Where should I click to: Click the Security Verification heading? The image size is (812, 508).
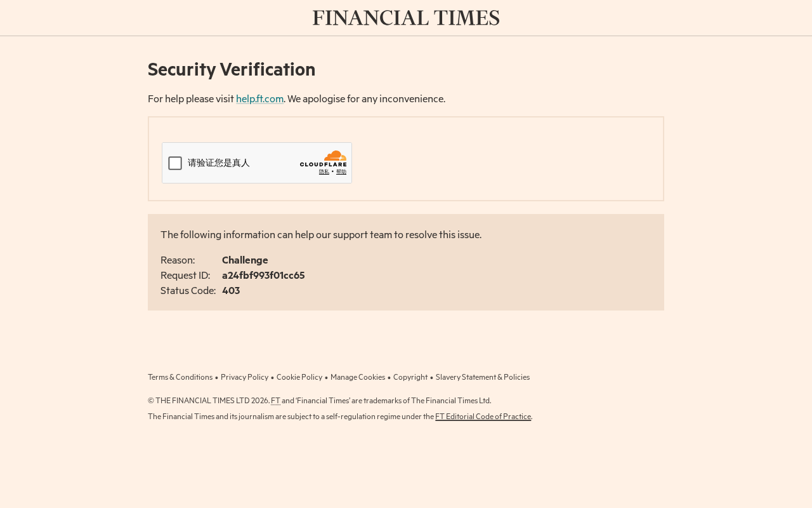tap(232, 69)
